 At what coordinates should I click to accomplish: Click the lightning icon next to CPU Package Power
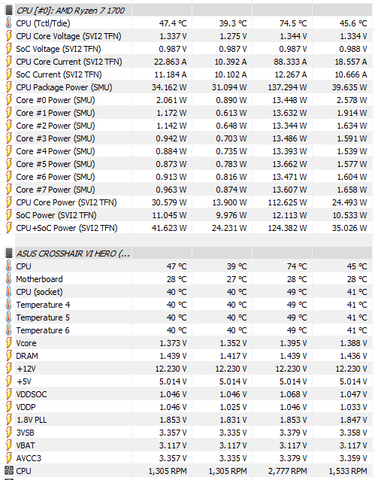(x=9, y=87)
